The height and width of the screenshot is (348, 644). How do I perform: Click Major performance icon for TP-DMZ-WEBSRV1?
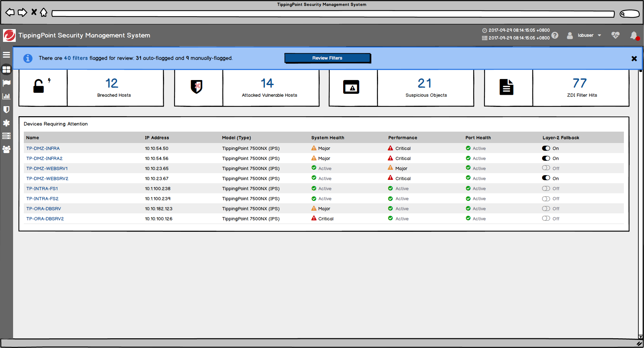click(390, 168)
